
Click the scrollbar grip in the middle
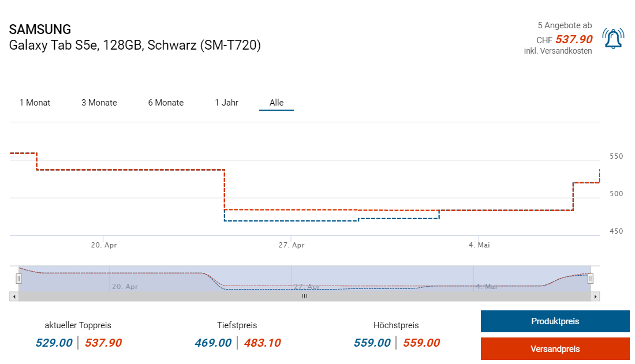pyautogui.click(x=304, y=297)
